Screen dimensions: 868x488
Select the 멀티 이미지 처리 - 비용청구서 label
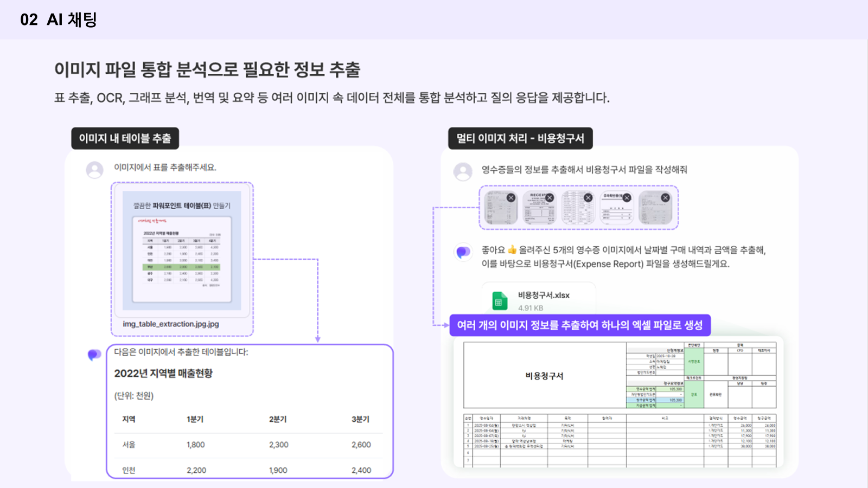tap(520, 138)
